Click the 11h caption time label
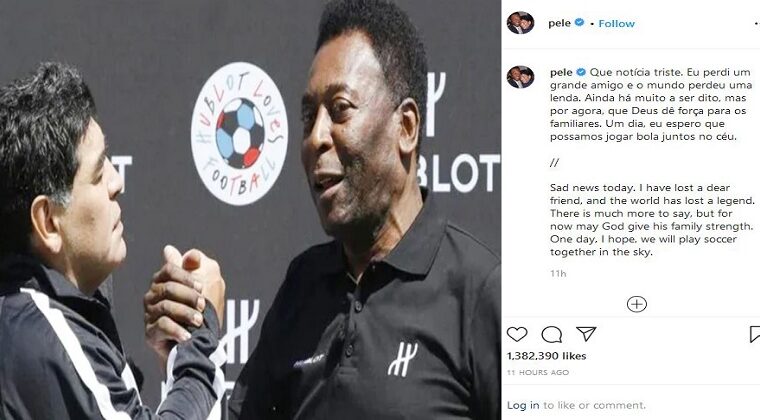 [x=558, y=274]
